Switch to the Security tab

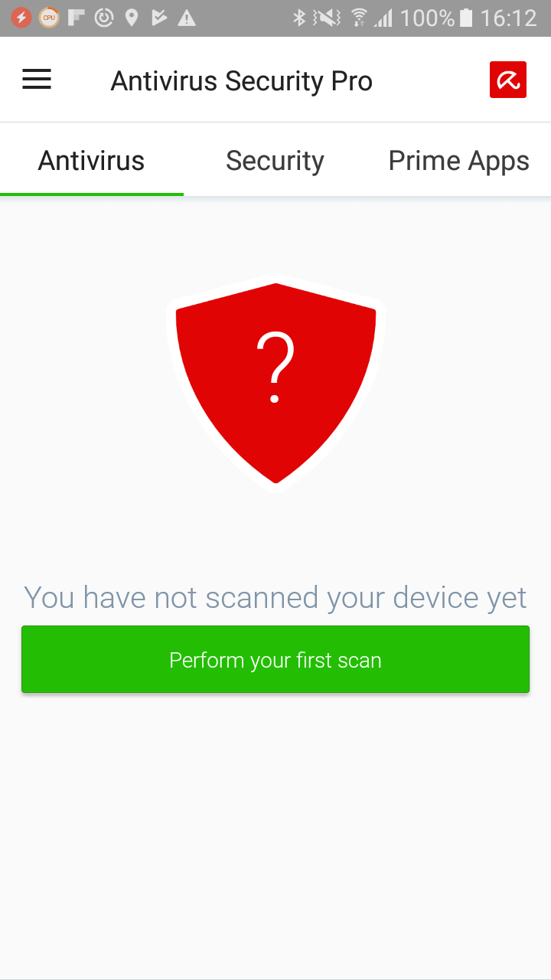coord(275,161)
